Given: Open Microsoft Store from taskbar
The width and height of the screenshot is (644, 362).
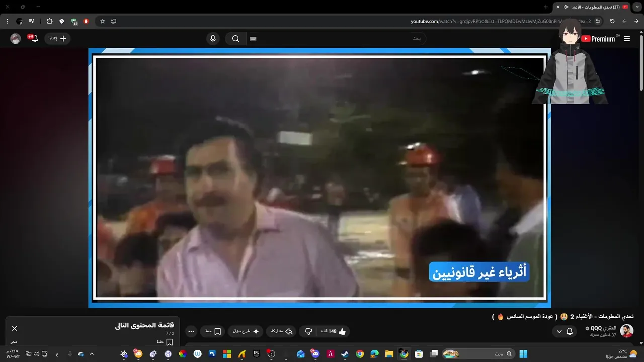Looking at the screenshot, I should [419, 354].
